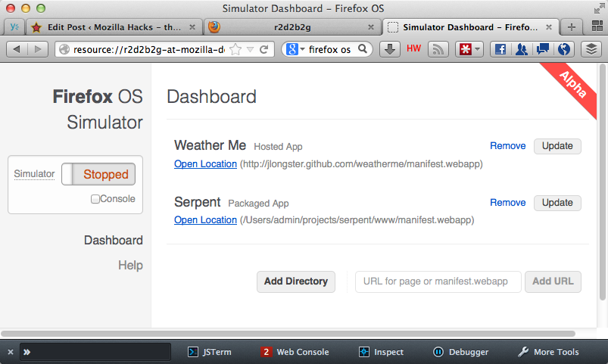Click the Weather Me app title

click(210, 145)
